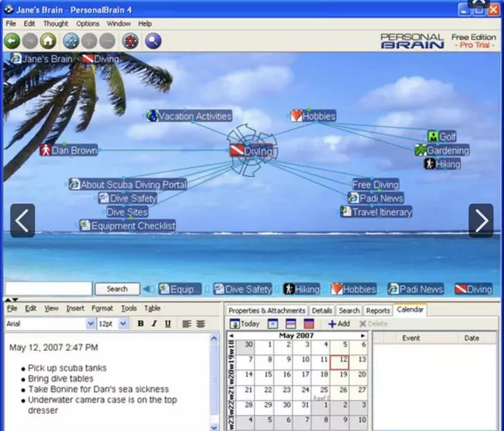Open About Scuba Diving Portal thought
Image resolution: width=504 pixels, height=431 pixels.
coord(128,184)
